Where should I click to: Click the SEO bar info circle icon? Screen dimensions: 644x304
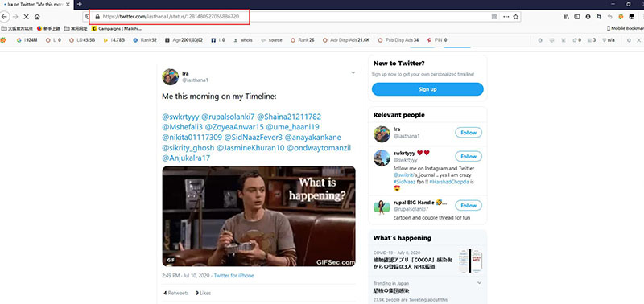tap(540, 40)
